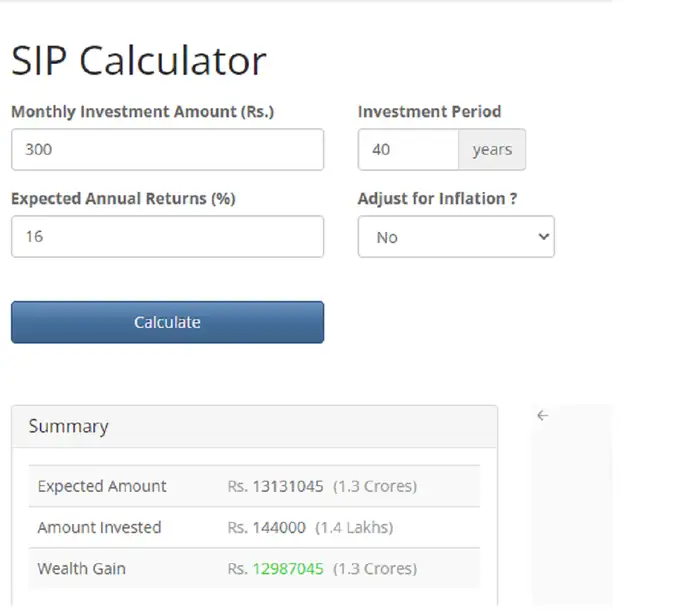The image size is (700, 611).
Task: Click the 'Adjust for Inflation ?' label
Action: coord(437,198)
